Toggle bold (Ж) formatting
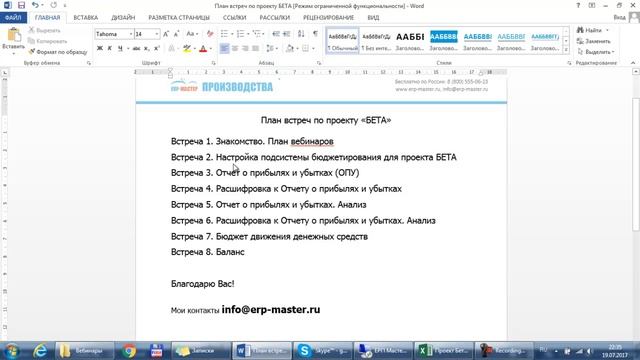This screenshot has width=640, height=360. 100,48
